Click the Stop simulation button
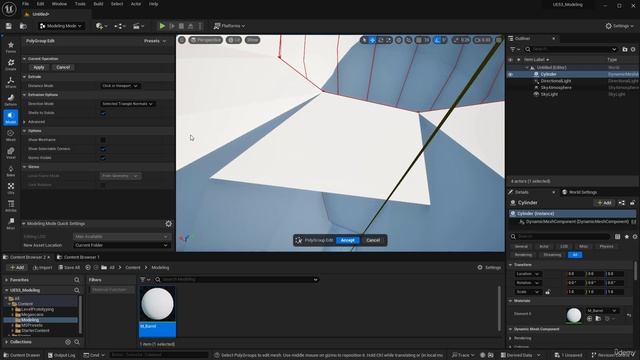 click(x=181, y=26)
